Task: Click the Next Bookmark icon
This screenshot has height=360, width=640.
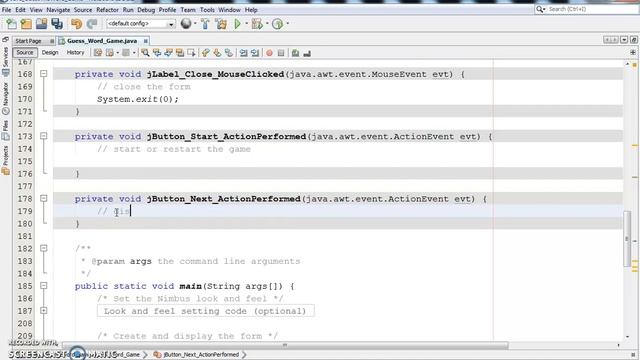Action: click(217, 53)
